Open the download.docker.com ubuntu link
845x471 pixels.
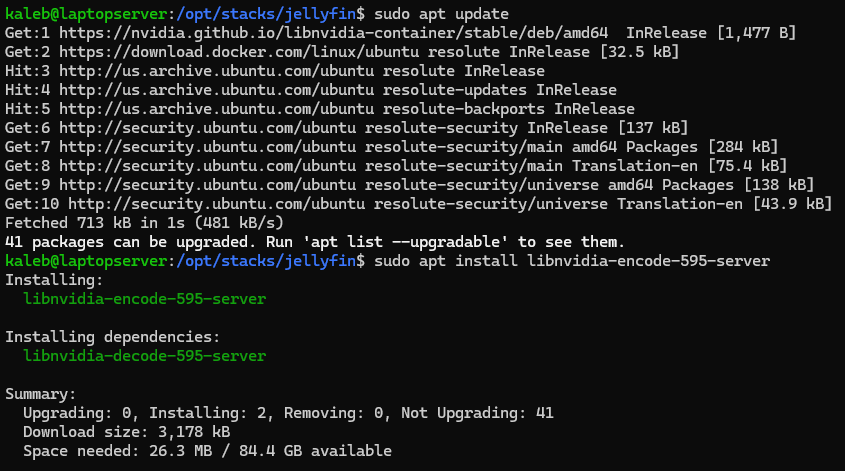pos(239,52)
